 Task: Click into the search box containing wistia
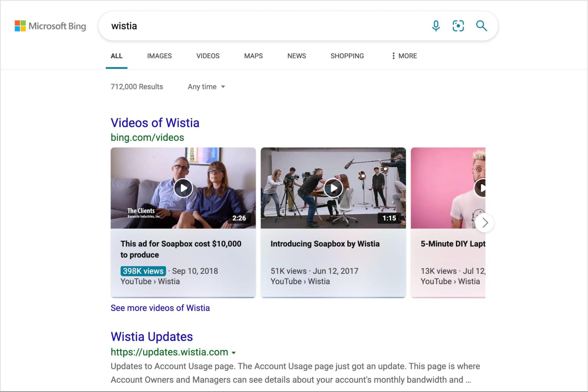[x=265, y=26]
